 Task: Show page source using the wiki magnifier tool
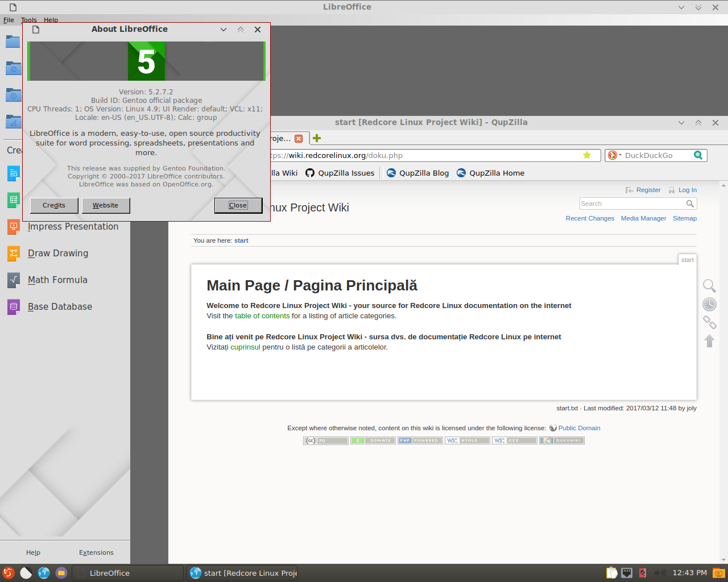[x=709, y=285]
